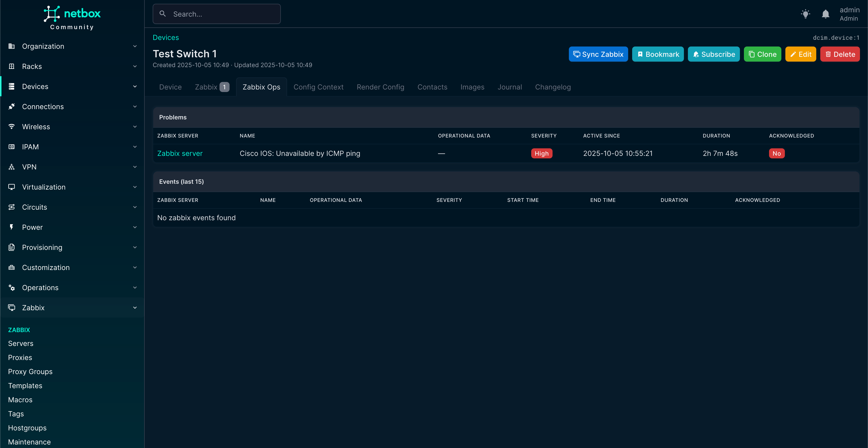Follow the Devices breadcrumb link
This screenshot has width=868, height=448.
point(166,37)
